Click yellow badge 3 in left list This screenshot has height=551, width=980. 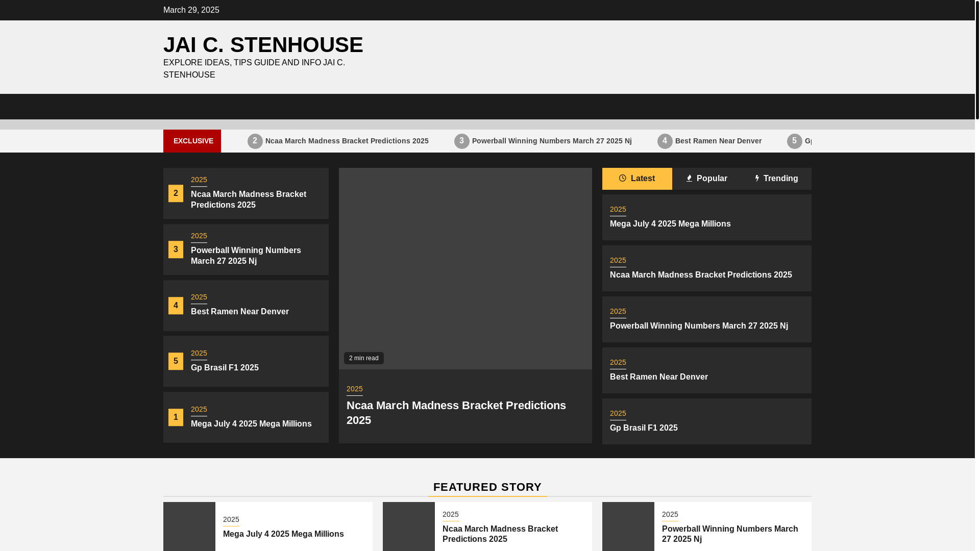(x=176, y=249)
